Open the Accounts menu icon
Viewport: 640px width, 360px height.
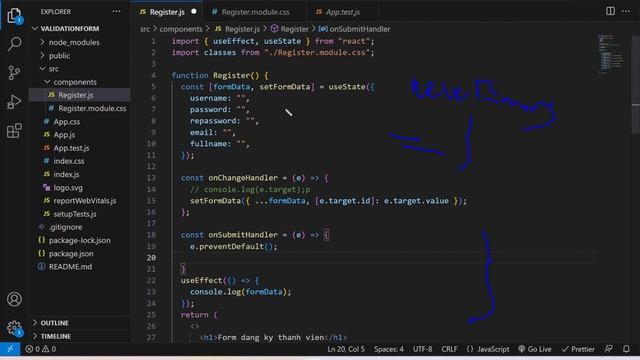[x=14, y=299]
